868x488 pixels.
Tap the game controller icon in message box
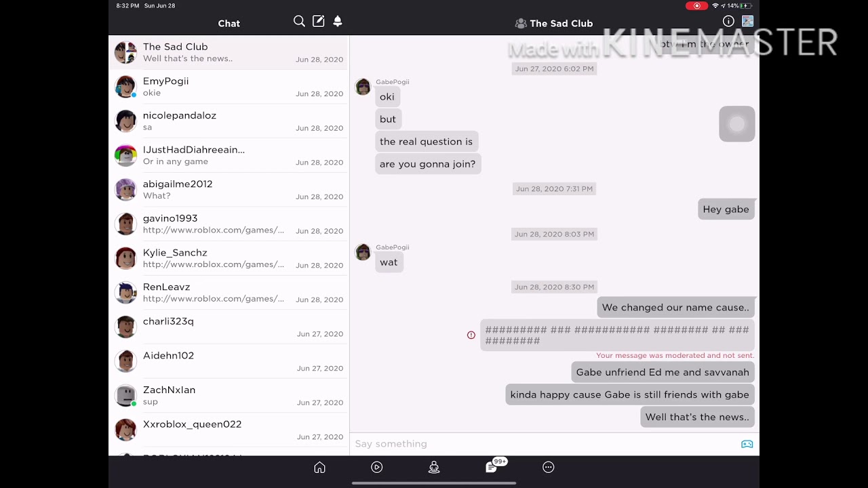[x=747, y=444]
